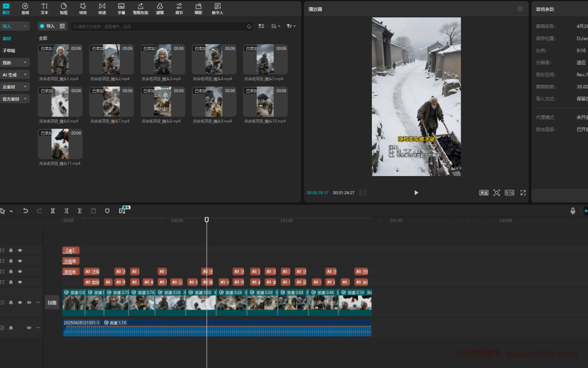Switch to the 文本 (Text) tab
The height and width of the screenshot is (368, 588).
point(45,8)
